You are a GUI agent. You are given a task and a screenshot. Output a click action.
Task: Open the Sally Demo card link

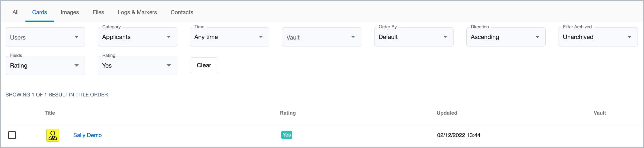pyautogui.click(x=87, y=135)
